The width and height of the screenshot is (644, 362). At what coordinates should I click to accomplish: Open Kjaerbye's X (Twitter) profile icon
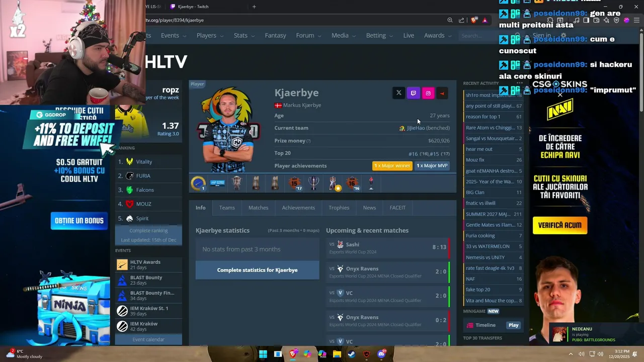(398, 93)
